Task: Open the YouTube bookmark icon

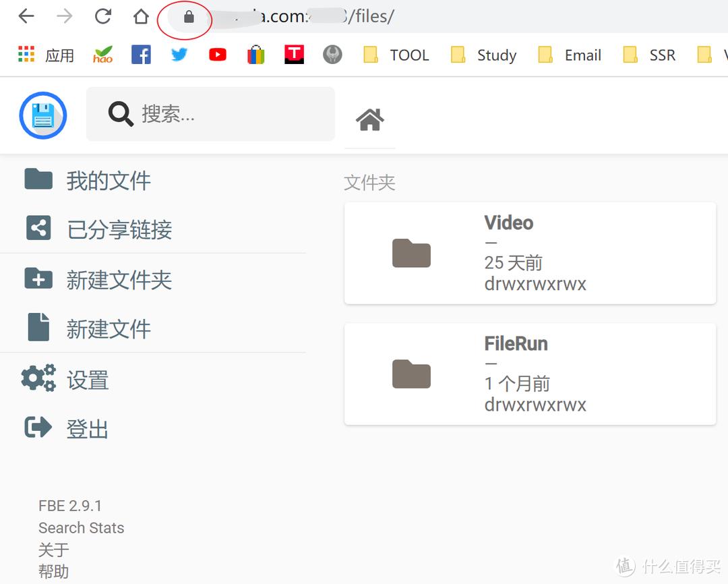Action: tap(217, 55)
